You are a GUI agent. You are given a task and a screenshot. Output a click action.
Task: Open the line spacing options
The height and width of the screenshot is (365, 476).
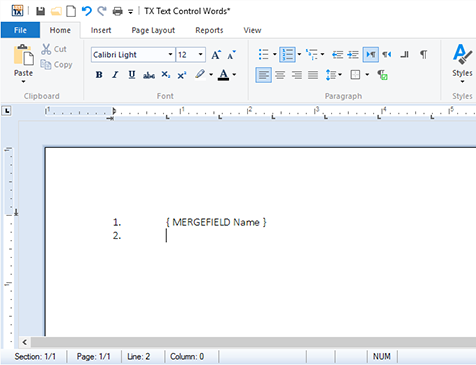(333, 75)
